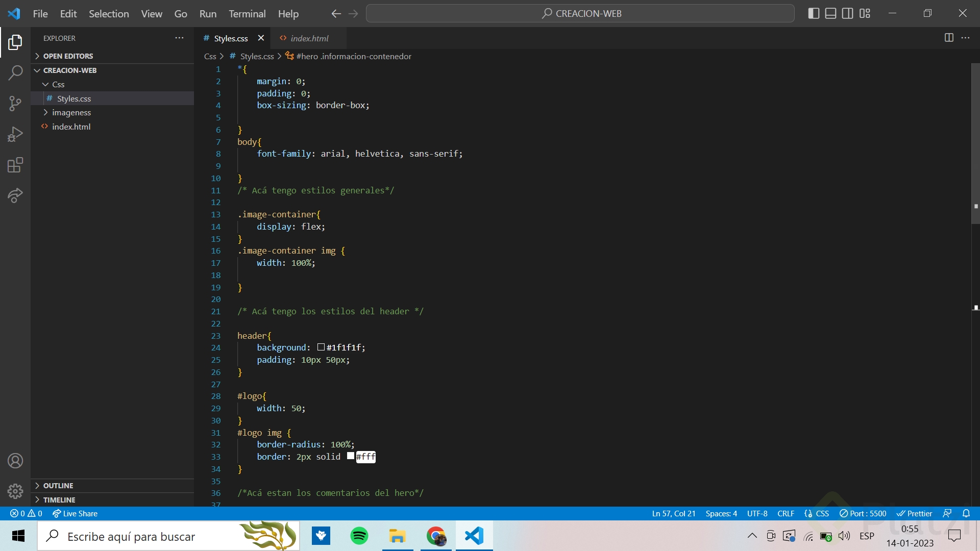Open the Search view in activity bar
The image size is (980, 551).
tap(15, 73)
